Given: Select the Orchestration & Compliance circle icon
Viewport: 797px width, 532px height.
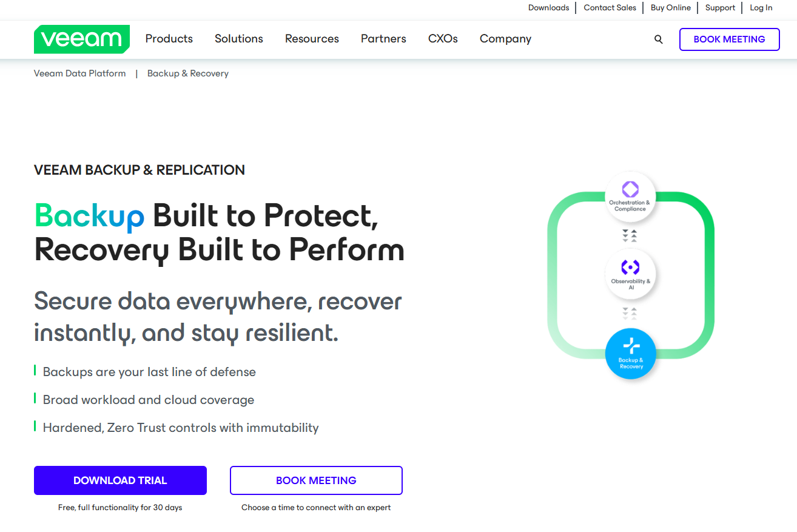Looking at the screenshot, I should coord(631,196).
